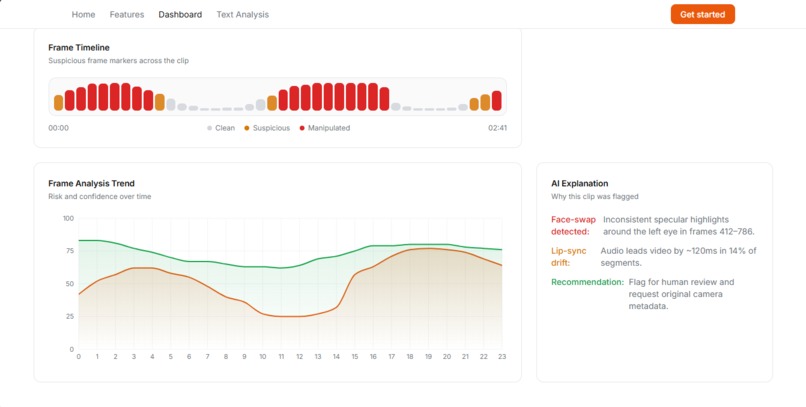
Task: Click the Frame Timeline heading
Action: [x=79, y=48]
